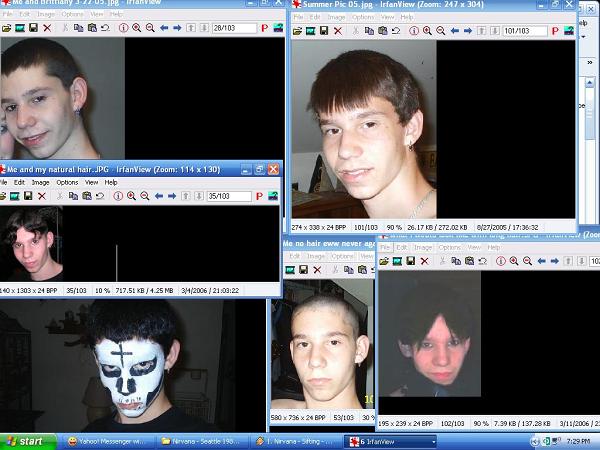Click Undo icon in Summer Pic 05 window

(x=396, y=31)
